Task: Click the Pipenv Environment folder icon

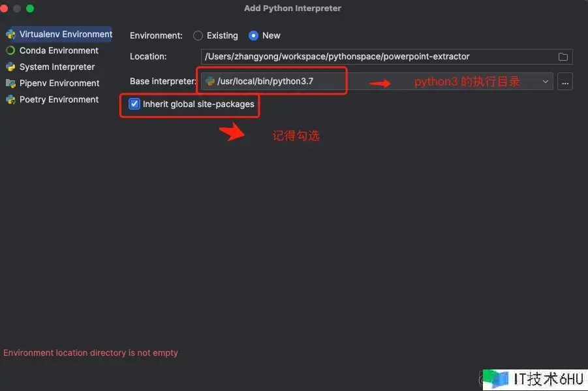Action: 10,84
